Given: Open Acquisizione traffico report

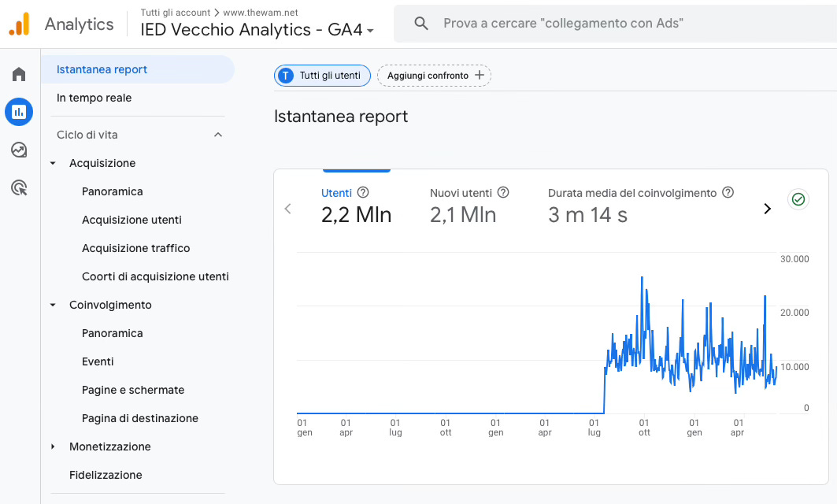Looking at the screenshot, I should point(136,248).
